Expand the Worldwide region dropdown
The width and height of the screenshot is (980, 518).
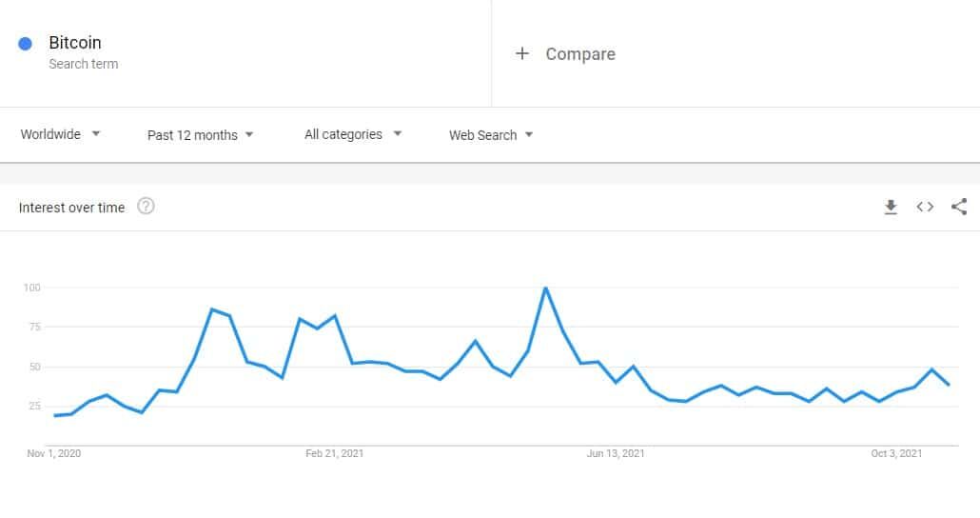tap(61, 134)
